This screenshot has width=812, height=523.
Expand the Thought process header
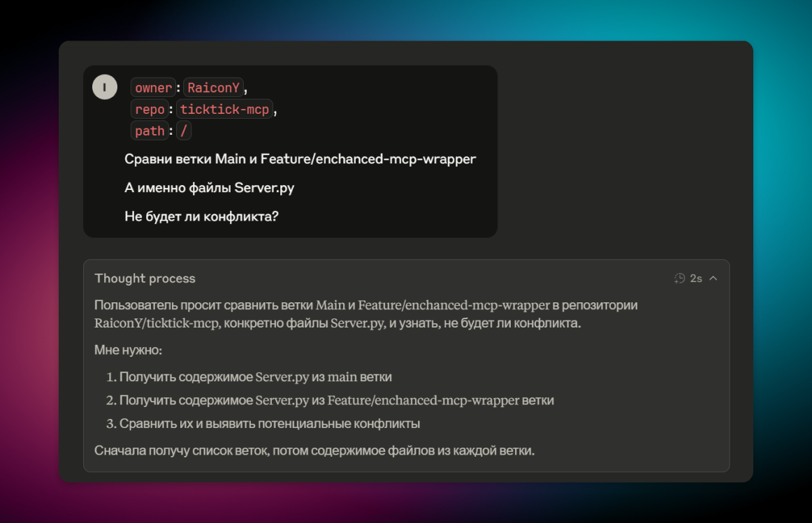(145, 278)
